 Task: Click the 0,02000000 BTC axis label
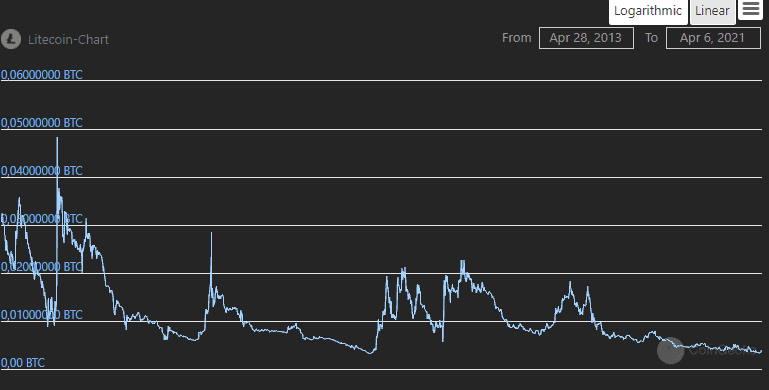(x=42, y=267)
